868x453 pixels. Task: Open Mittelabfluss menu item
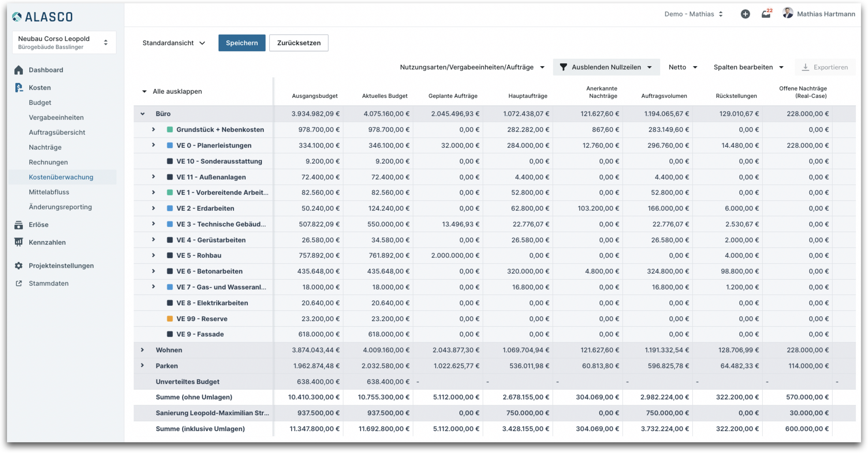[49, 192]
